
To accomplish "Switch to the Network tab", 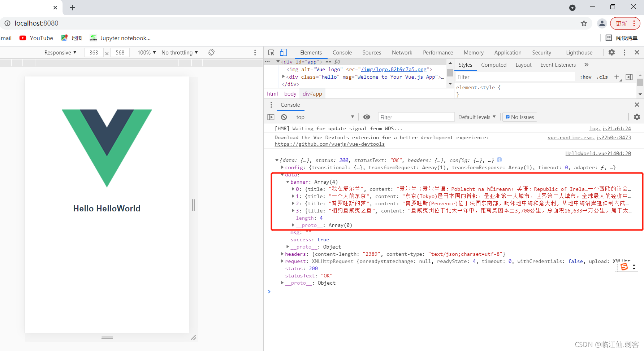I will point(402,52).
